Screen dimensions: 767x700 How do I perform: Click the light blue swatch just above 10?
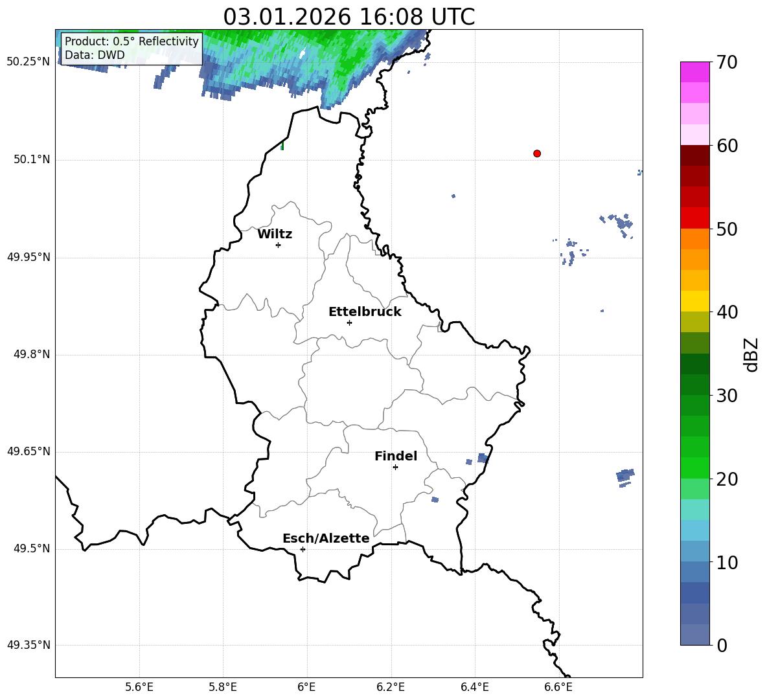pos(694,552)
